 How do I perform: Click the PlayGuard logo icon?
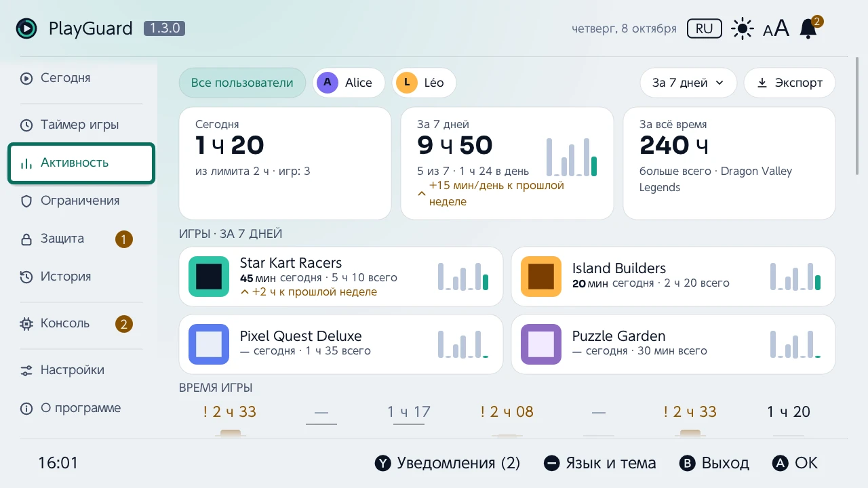[x=26, y=28]
